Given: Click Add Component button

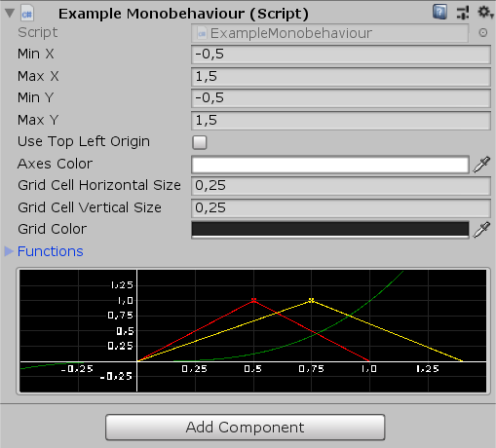Looking at the screenshot, I should 246,428.
